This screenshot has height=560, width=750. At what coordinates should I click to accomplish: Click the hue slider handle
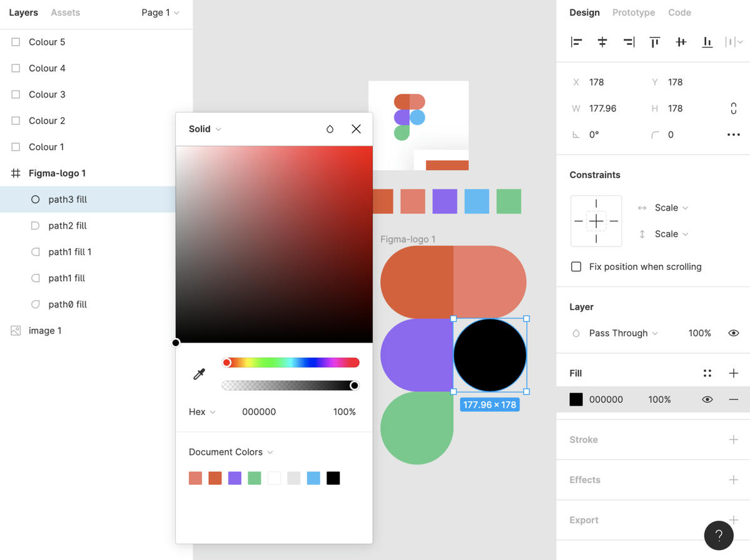pyautogui.click(x=226, y=362)
